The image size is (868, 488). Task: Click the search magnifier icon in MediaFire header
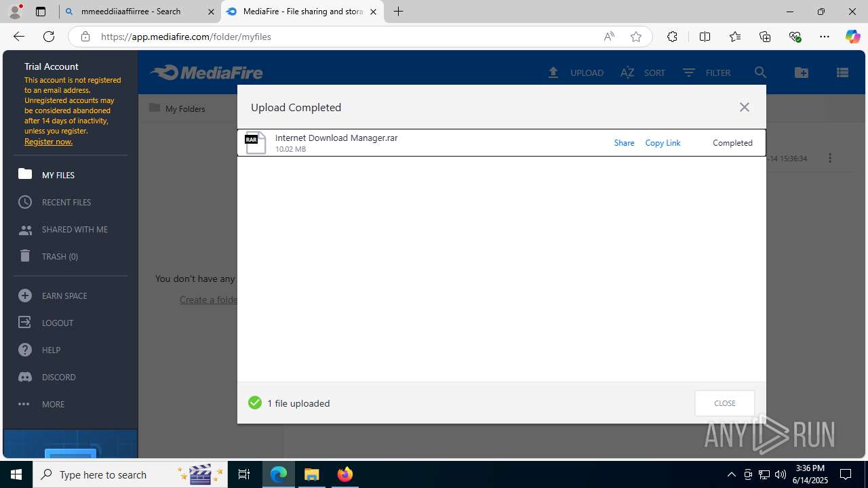point(760,73)
